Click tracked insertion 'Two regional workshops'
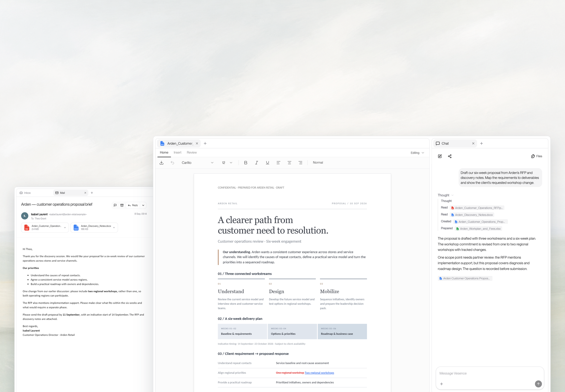The width and height of the screenshot is (565, 392). pos(319,373)
